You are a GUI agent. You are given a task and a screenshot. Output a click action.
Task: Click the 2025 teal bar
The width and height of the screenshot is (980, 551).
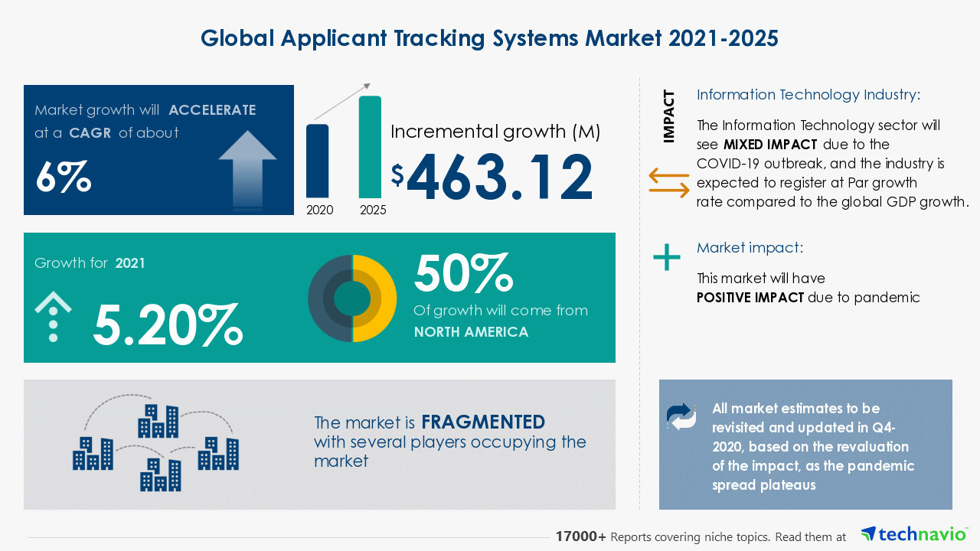pos(370,146)
